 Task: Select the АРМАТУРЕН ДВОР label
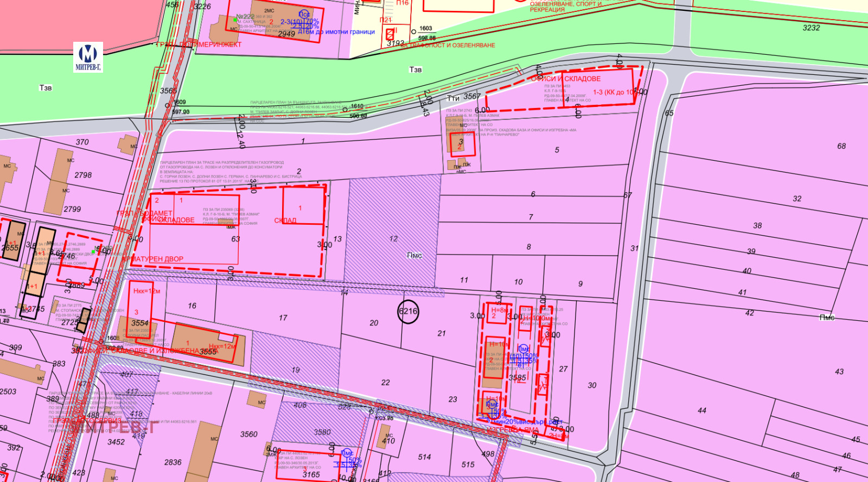154,259
